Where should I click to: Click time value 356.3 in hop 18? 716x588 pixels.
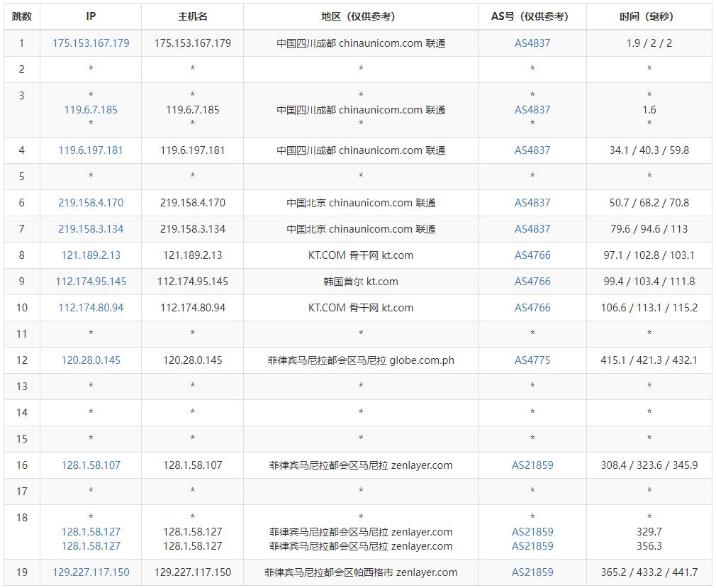649,546
